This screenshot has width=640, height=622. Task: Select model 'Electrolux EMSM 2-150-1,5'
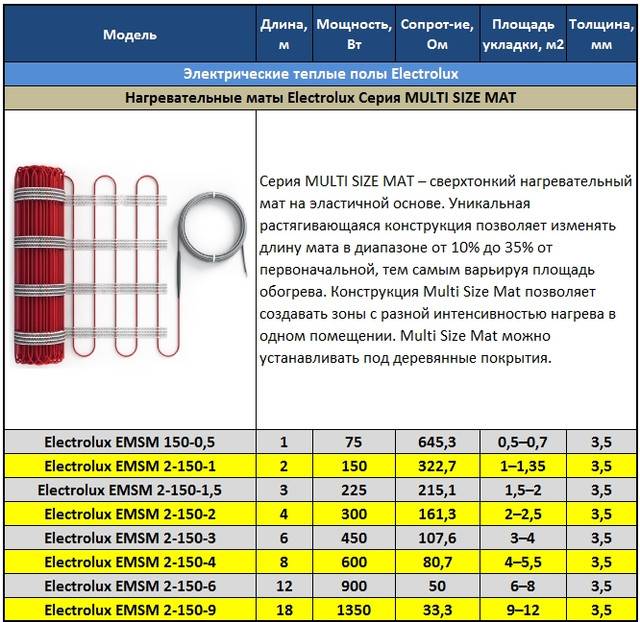[130, 490]
